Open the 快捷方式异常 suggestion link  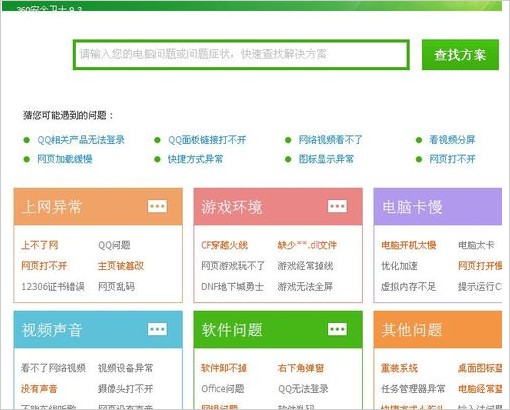[195, 159]
